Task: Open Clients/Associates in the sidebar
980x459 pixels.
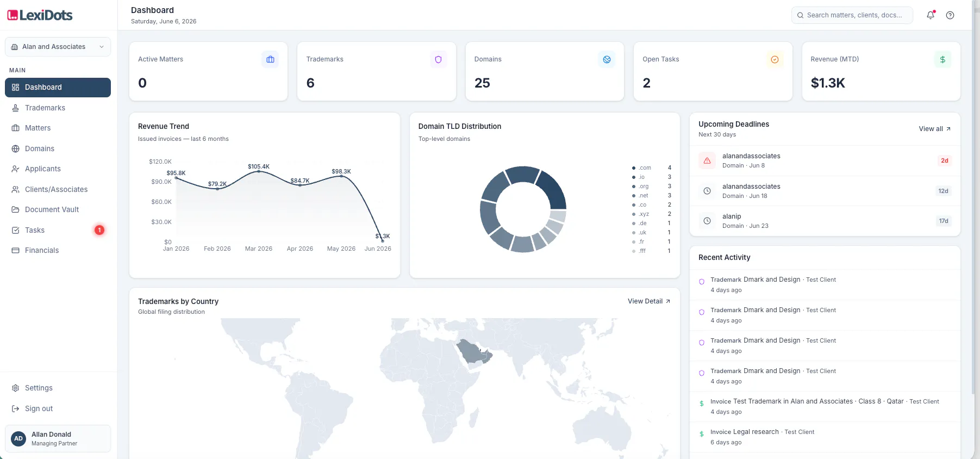Action: click(x=58, y=189)
